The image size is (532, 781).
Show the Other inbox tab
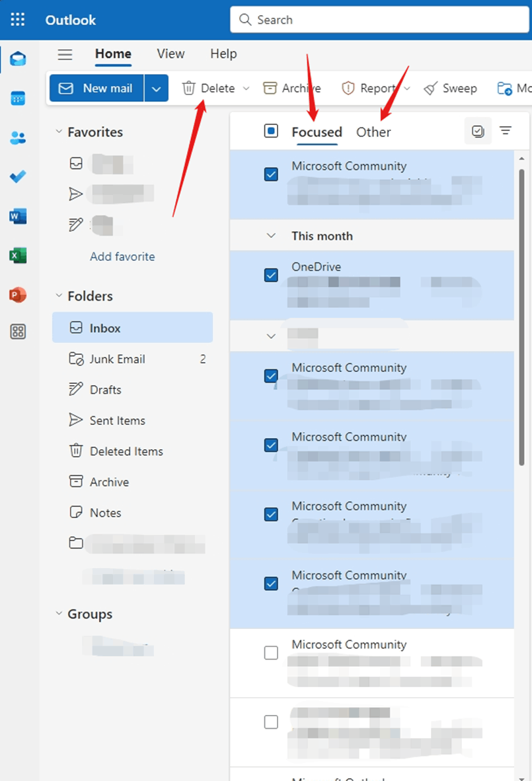[x=373, y=132]
